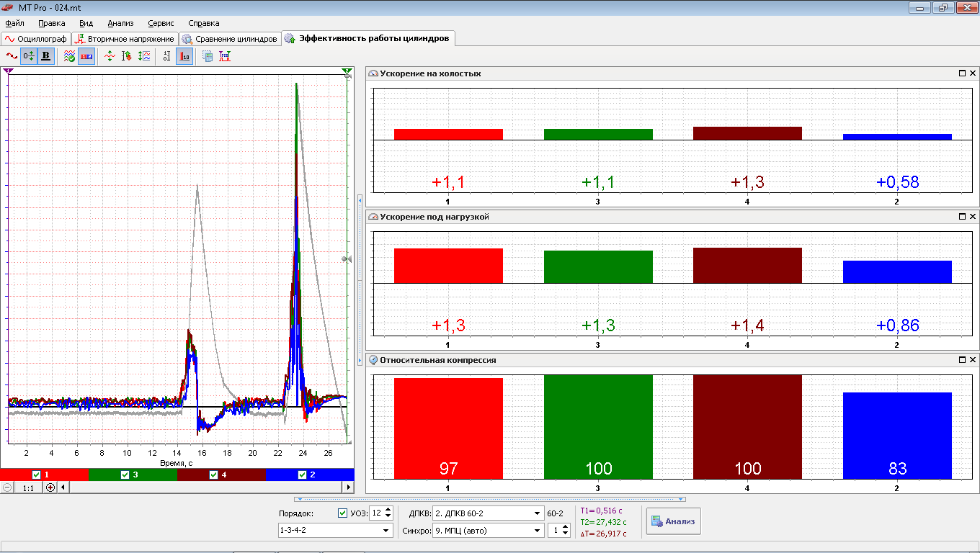The image size is (980, 553).
Task: Click the red cylinder 1 compression bar '97'
Action: tap(448, 428)
